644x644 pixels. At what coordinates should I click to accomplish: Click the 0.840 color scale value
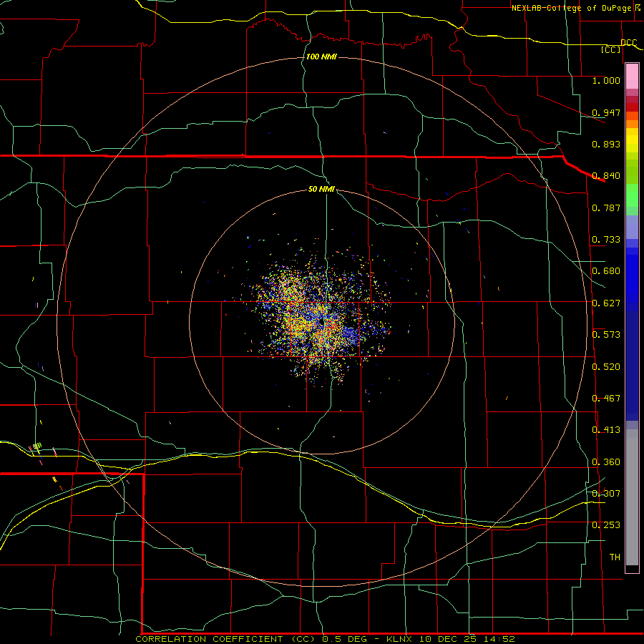pyautogui.click(x=606, y=176)
